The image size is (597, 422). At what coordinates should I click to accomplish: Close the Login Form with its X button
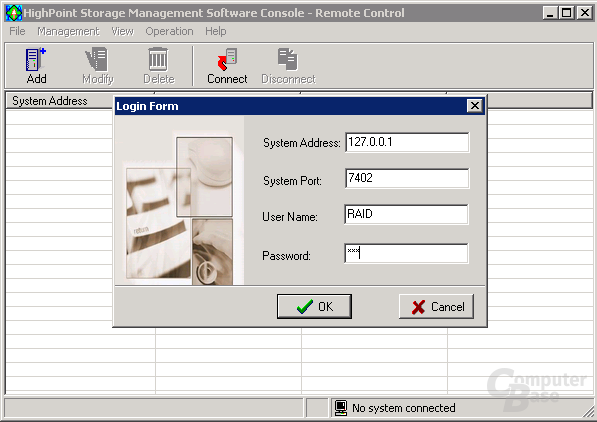click(x=474, y=106)
